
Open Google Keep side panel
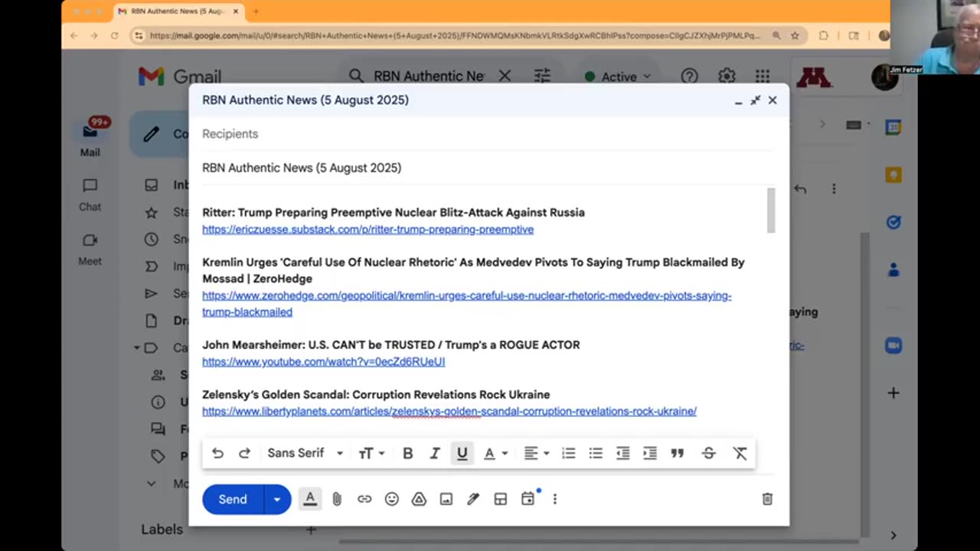point(893,175)
